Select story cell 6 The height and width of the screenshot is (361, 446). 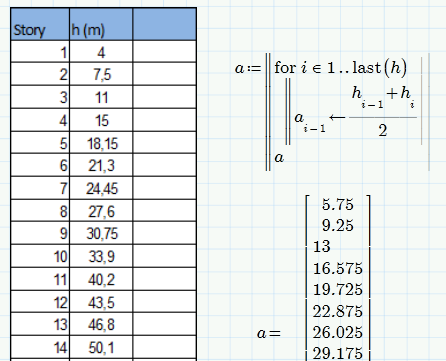coord(40,165)
